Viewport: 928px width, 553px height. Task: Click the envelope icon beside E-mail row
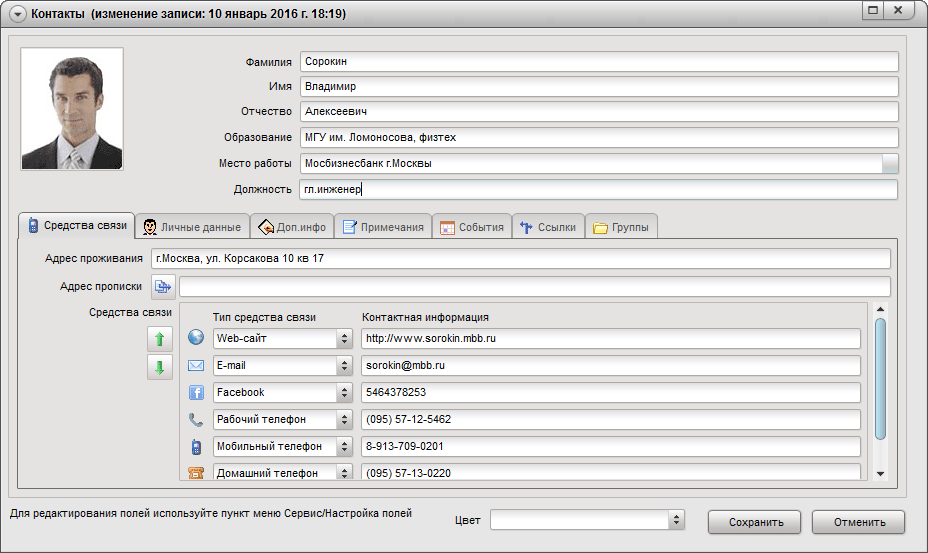(x=196, y=365)
